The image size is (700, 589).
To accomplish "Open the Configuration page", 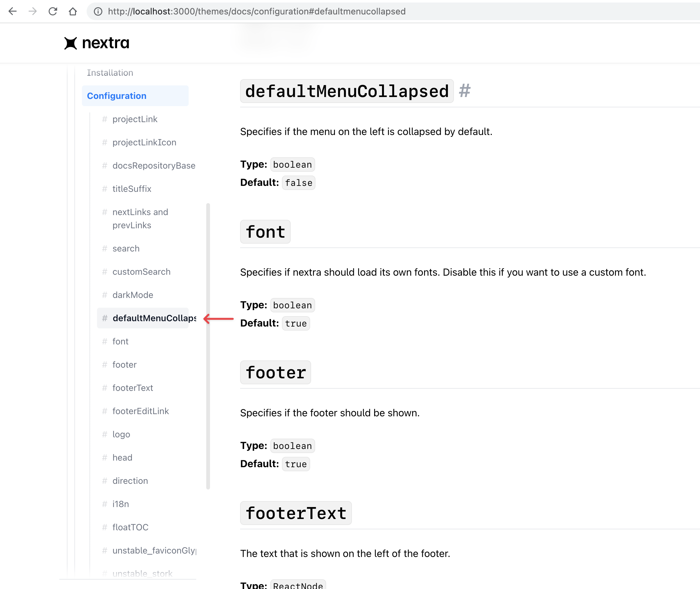I will [116, 96].
